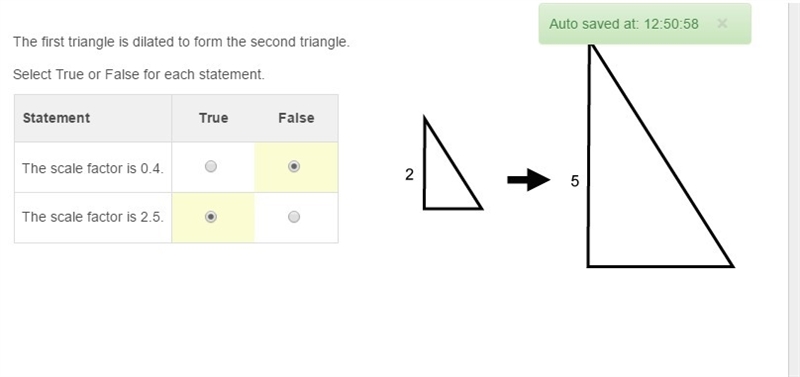Click the black arrow between triangles

529,180
